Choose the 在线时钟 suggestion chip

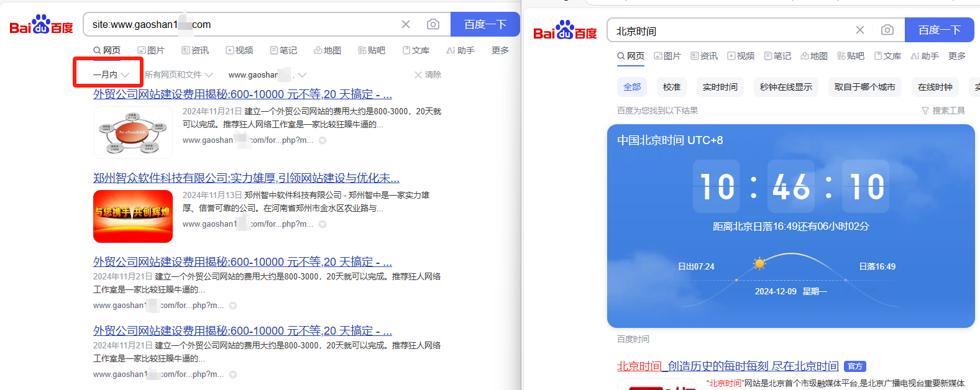click(x=935, y=87)
